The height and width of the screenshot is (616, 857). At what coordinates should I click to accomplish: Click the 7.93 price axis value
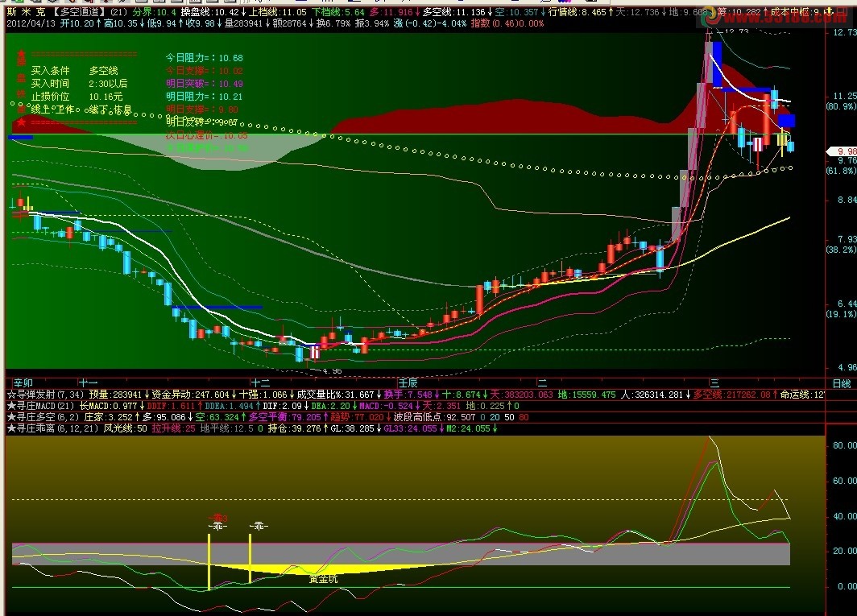847,239
